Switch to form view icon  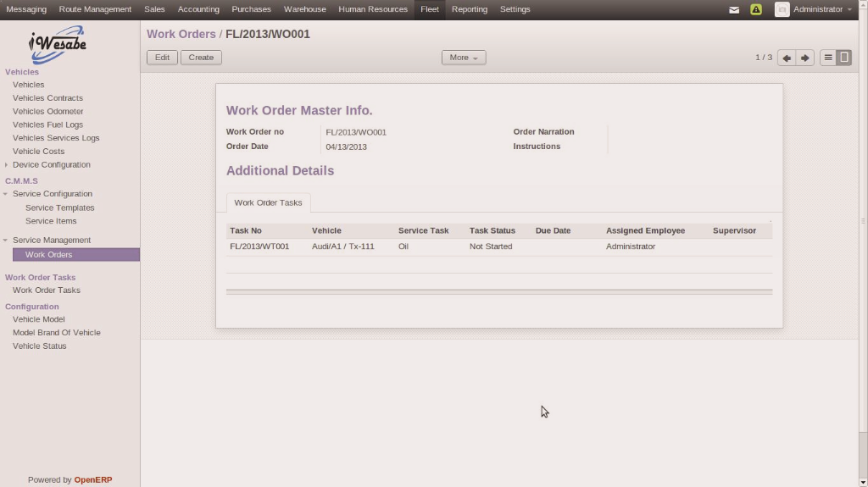click(x=844, y=58)
